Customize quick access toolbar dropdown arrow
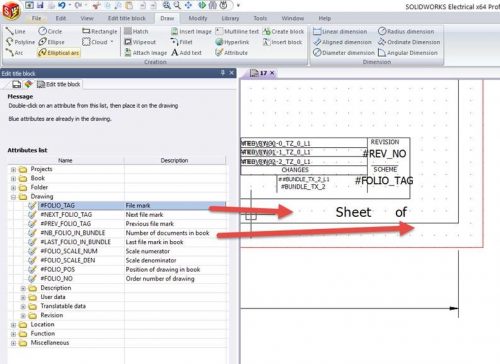The height and width of the screenshot is (364, 500). [x=238, y=5]
